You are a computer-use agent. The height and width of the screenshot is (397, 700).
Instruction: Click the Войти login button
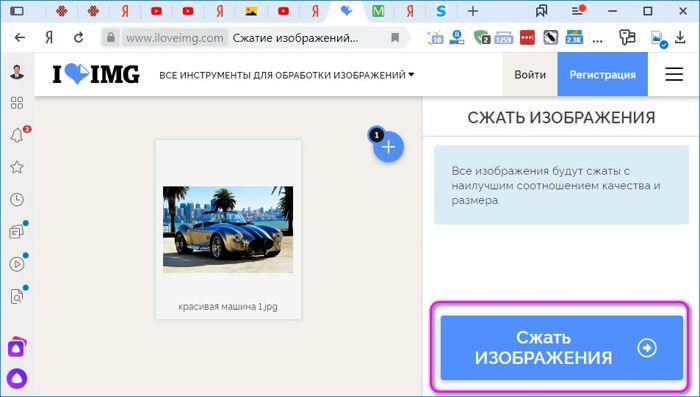(530, 74)
